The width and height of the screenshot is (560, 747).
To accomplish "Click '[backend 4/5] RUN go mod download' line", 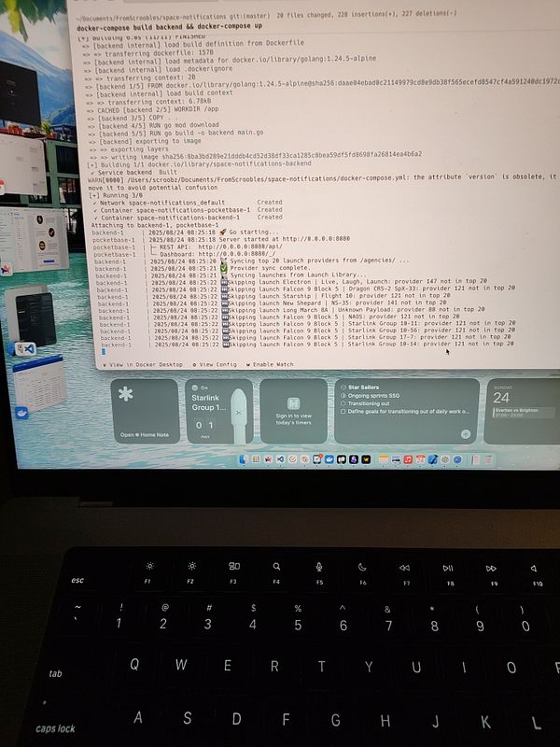I will [153, 125].
